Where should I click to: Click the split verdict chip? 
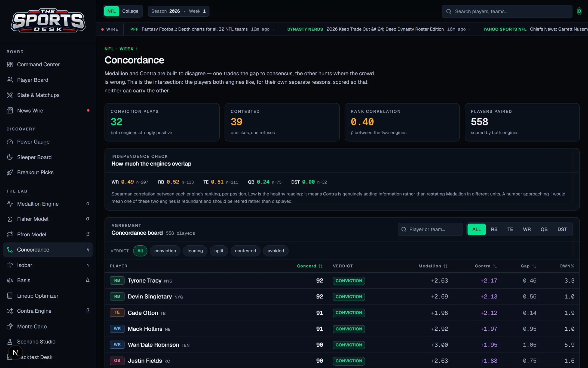pos(219,251)
